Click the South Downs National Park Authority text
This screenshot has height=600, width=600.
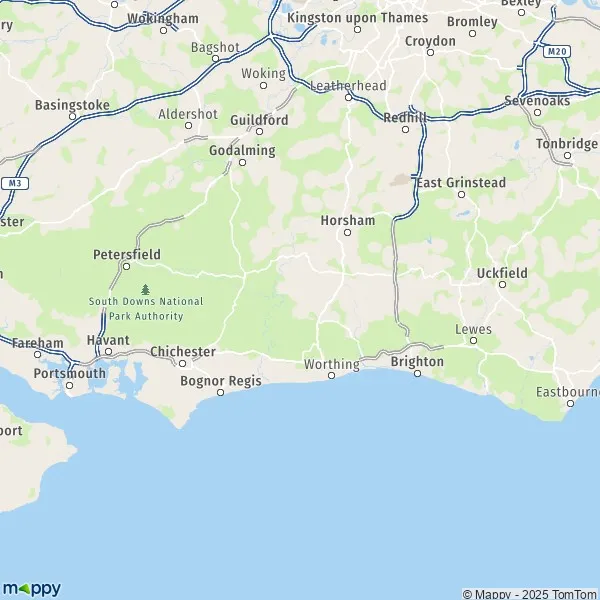pyautogui.click(x=146, y=309)
